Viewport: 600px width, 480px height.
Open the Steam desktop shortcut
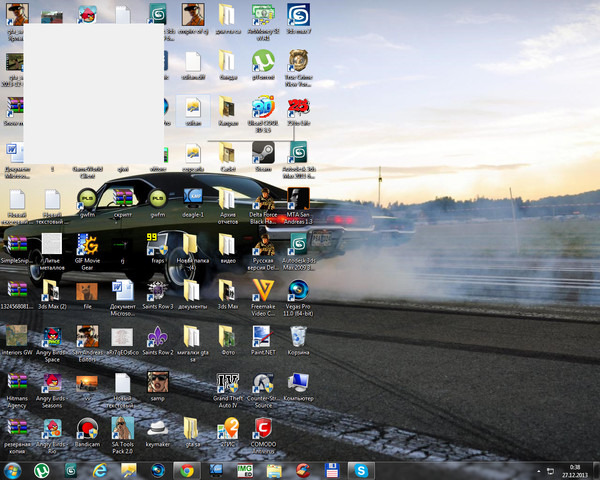262,152
